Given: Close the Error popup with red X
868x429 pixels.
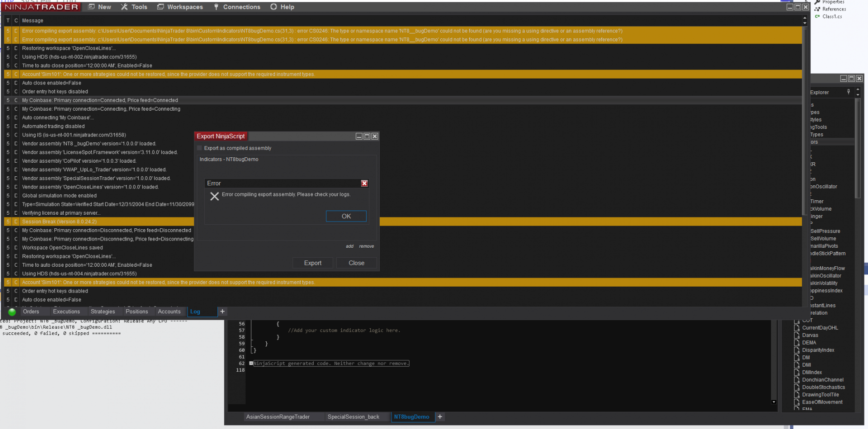Looking at the screenshot, I should point(364,183).
